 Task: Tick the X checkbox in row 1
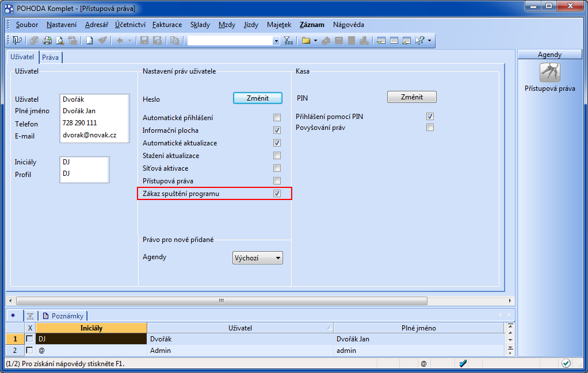click(x=29, y=339)
